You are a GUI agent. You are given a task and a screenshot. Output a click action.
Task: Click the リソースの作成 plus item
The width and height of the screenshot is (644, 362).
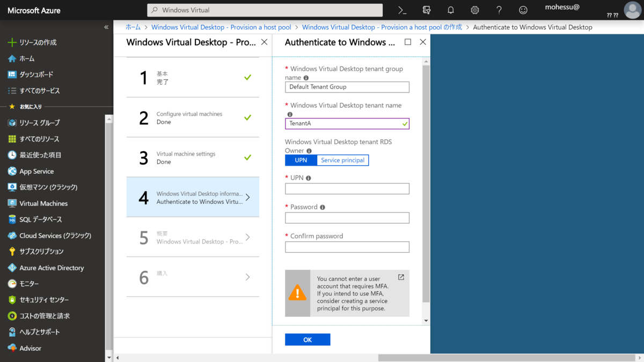[x=32, y=42]
